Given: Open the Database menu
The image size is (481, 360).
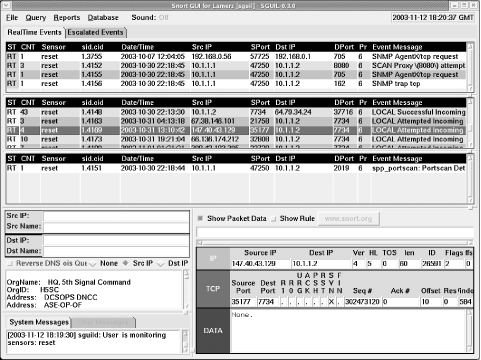Looking at the screenshot, I should click(103, 18).
